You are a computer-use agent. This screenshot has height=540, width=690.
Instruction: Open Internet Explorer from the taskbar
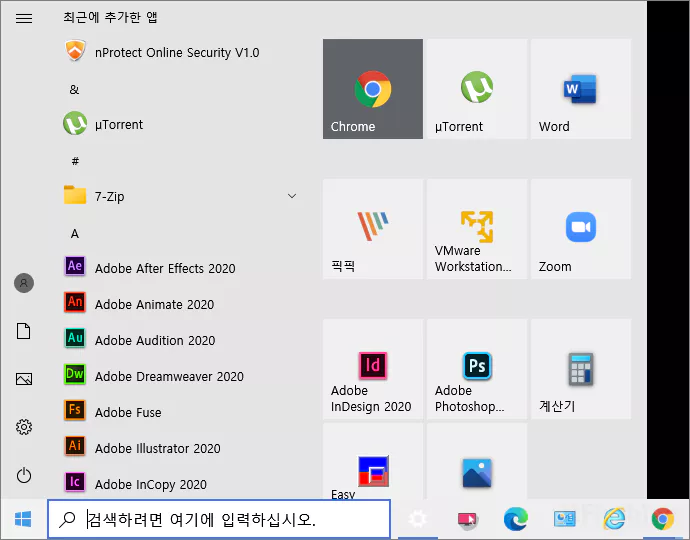click(x=614, y=519)
